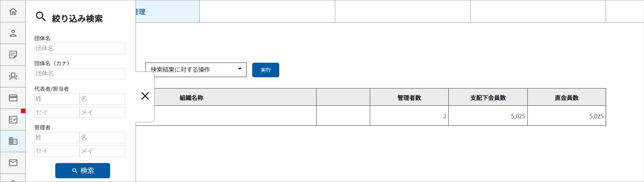Image resolution: width=644 pixels, height=182 pixels.
Task: Click the 検索 search button
Action: pyautogui.click(x=83, y=170)
